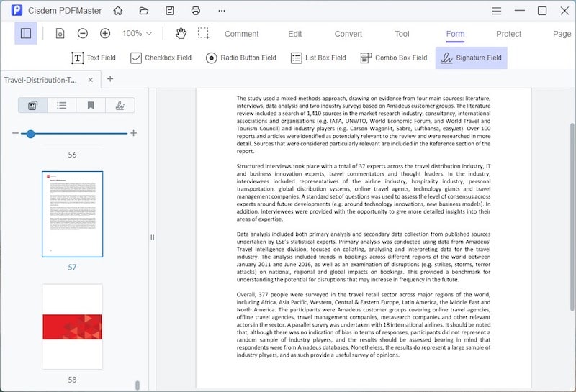
Task: Activate the marquee selection tool
Action: click(x=204, y=33)
